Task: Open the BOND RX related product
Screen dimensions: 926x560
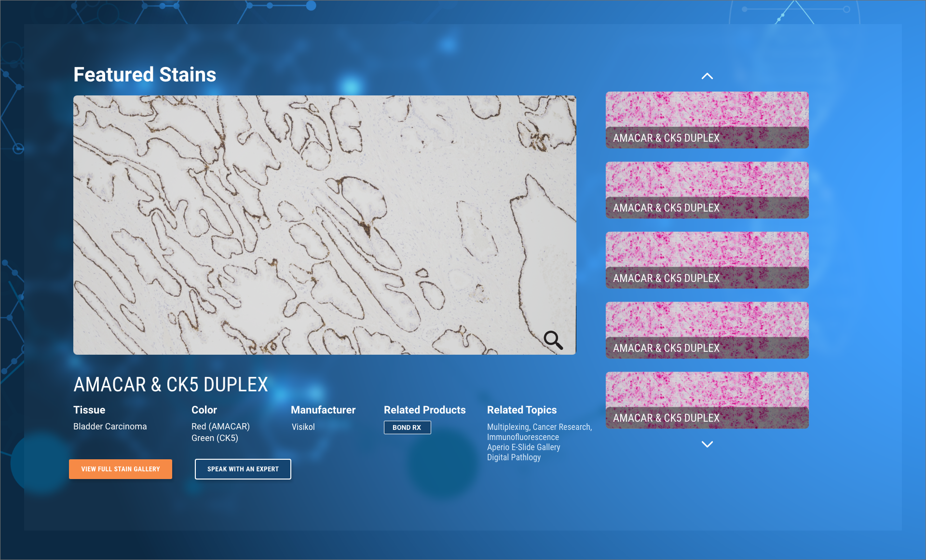Action: point(407,427)
